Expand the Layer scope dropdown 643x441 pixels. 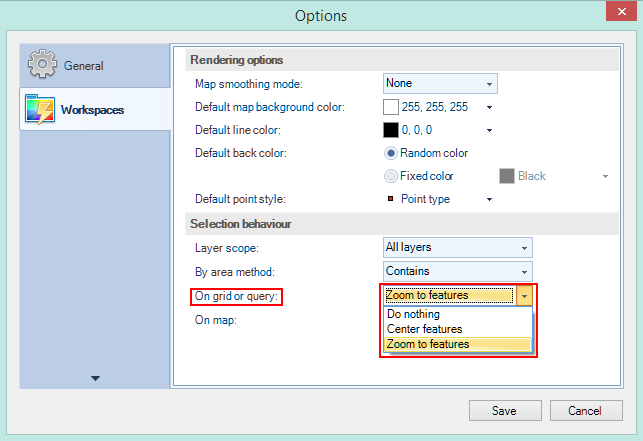(458, 247)
